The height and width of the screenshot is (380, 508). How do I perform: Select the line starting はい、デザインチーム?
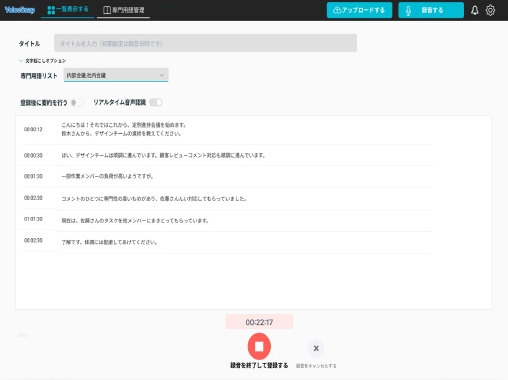(x=163, y=155)
